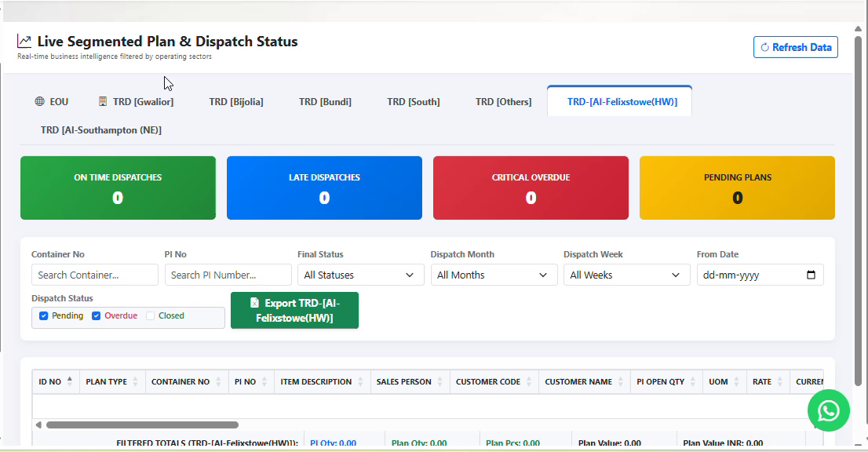
Task: Click the Critical Overdue card
Action: 531,188
